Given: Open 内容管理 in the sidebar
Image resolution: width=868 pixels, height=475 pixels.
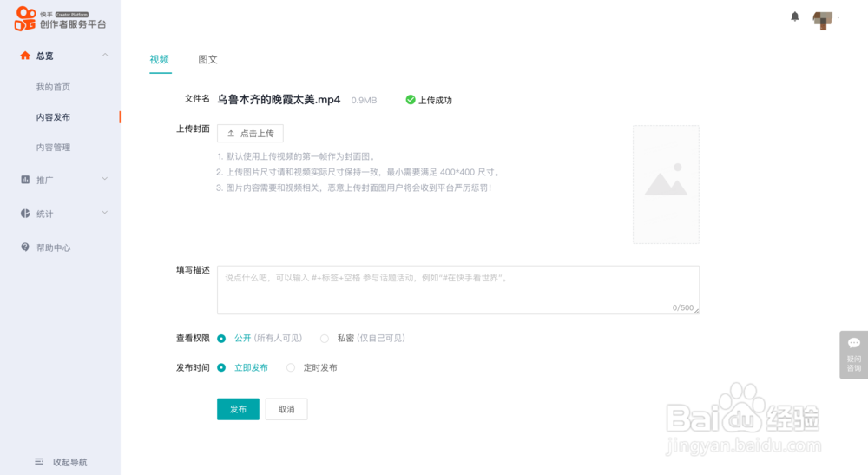Looking at the screenshot, I should click(x=53, y=148).
